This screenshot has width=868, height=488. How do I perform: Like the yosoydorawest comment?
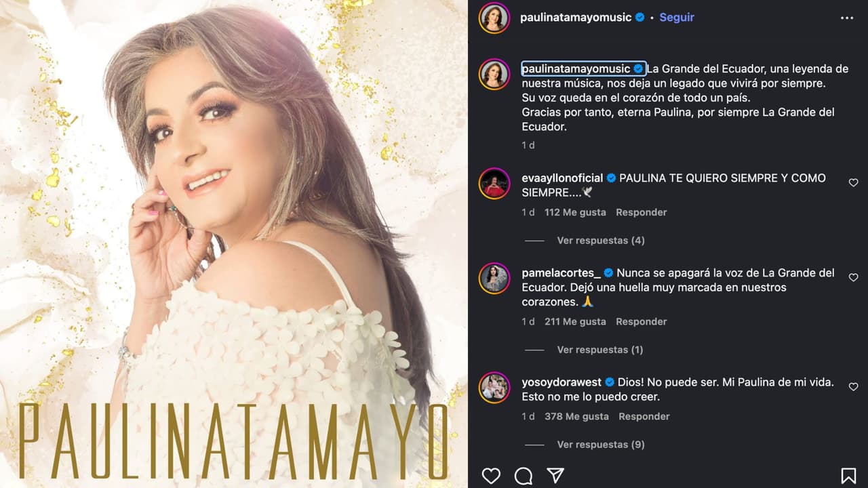(x=853, y=386)
